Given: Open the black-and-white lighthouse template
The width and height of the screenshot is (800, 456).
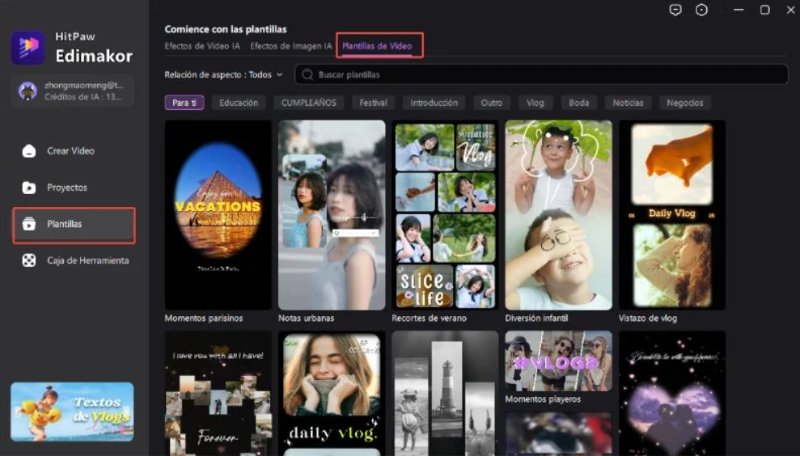Looking at the screenshot, I should tap(445, 393).
